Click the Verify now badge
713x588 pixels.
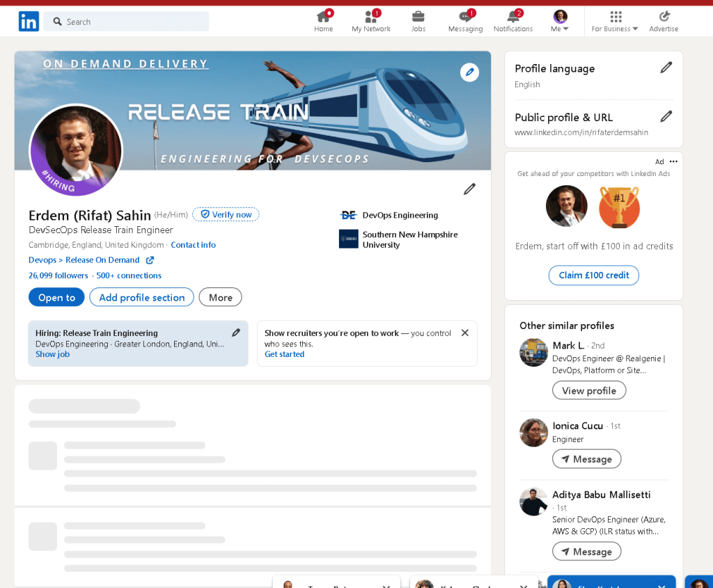(x=226, y=214)
